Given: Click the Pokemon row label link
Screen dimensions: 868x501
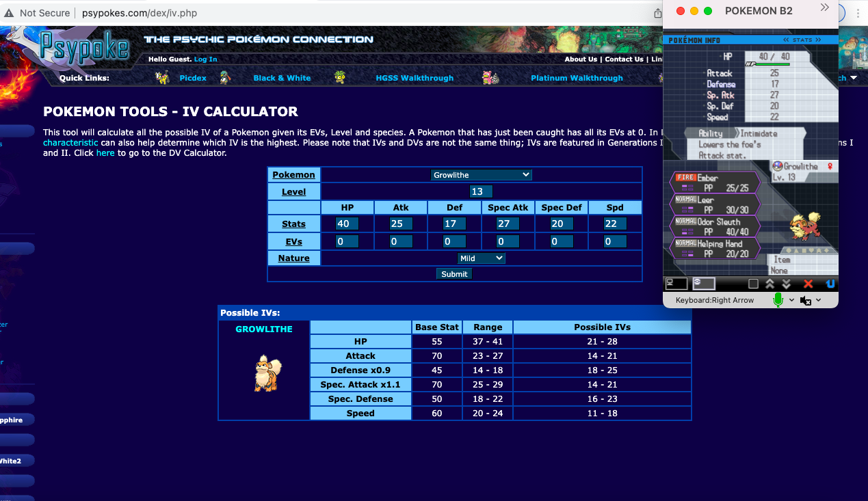Looking at the screenshot, I should [294, 175].
